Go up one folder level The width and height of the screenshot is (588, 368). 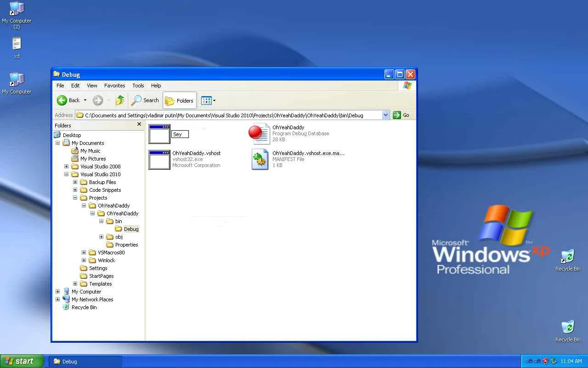click(120, 100)
